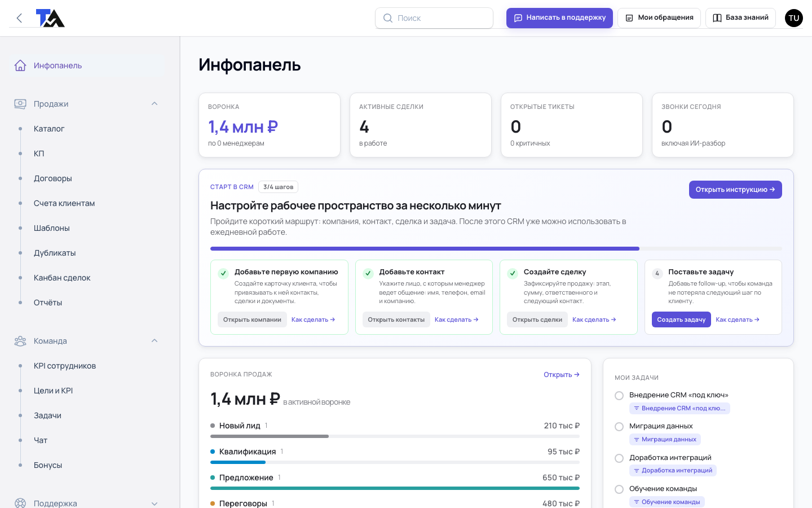Click the Доработка интеграций project tag
Screen dimensions: 812x508
[x=673, y=471]
